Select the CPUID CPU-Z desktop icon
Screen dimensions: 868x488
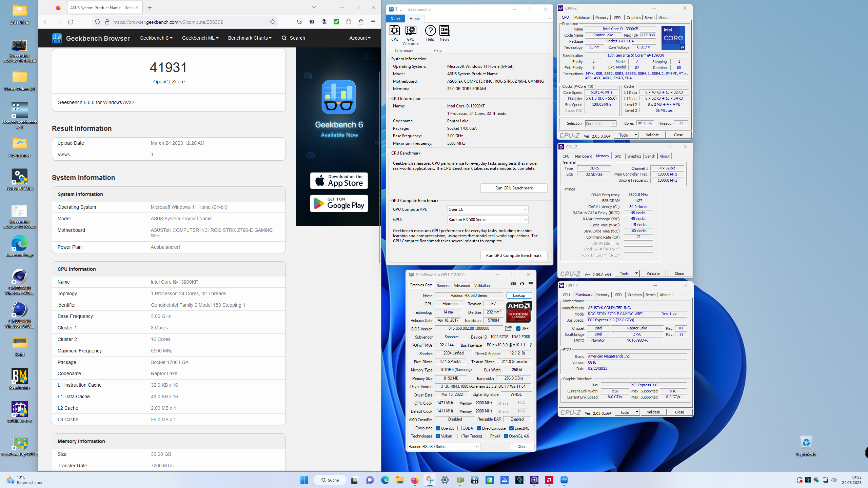19,412
